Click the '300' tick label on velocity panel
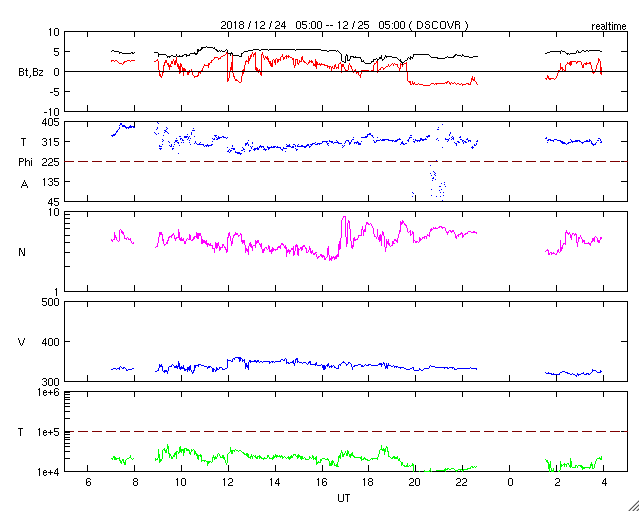Viewport: 640px width, 512px height. point(51,382)
